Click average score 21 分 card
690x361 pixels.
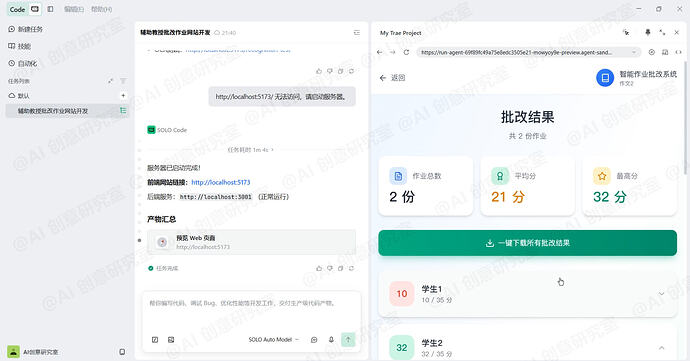(x=528, y=186)
